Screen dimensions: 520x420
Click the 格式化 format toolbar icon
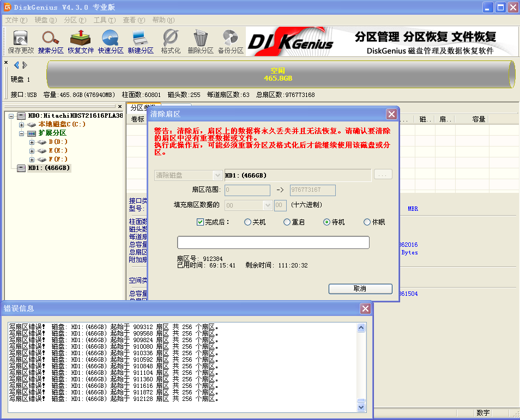pos(171,42)
